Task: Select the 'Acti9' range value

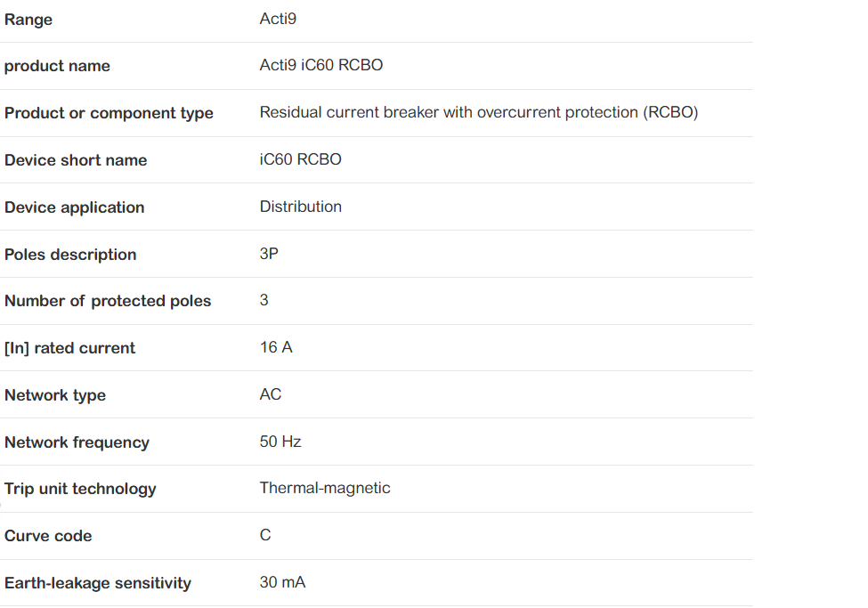Action: pyautogui.click(x=278, y=19)
